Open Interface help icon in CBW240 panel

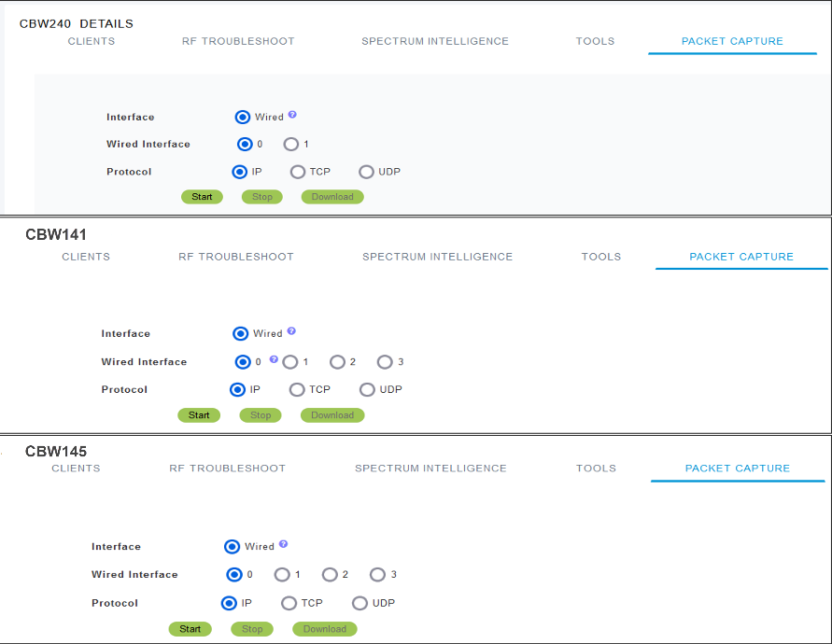[x=292, y=115]
